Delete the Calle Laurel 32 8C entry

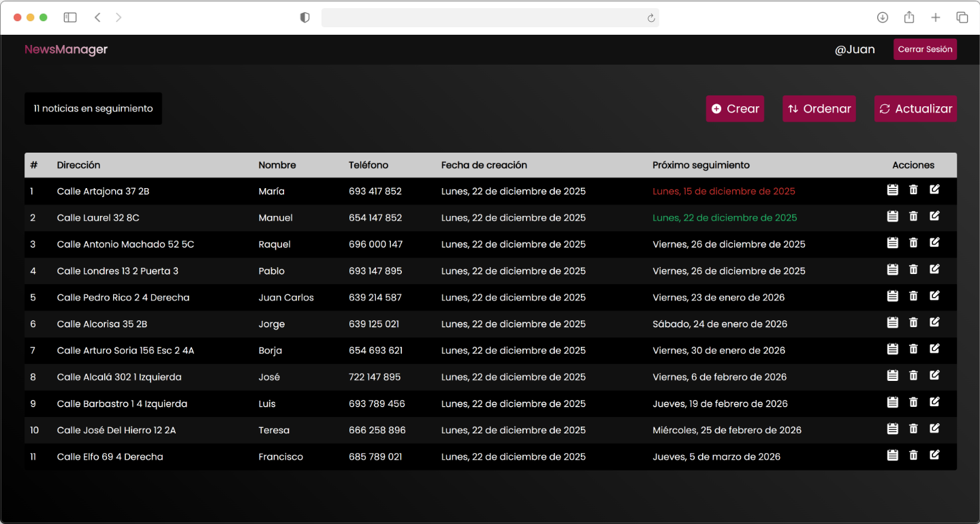pos(913,217)
